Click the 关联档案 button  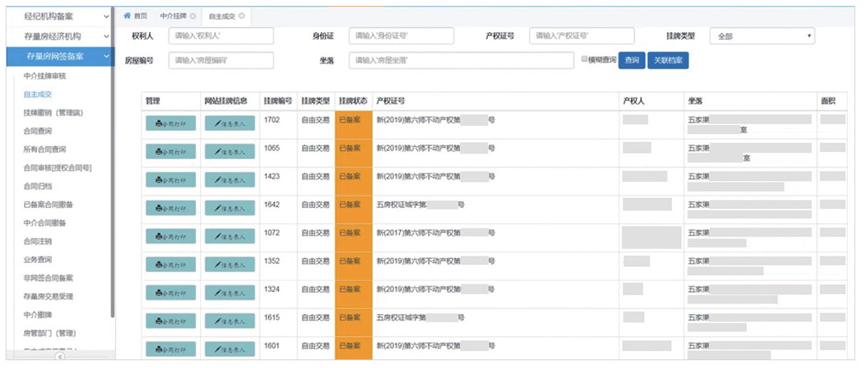pyautogui.click(x=668, y=60)
